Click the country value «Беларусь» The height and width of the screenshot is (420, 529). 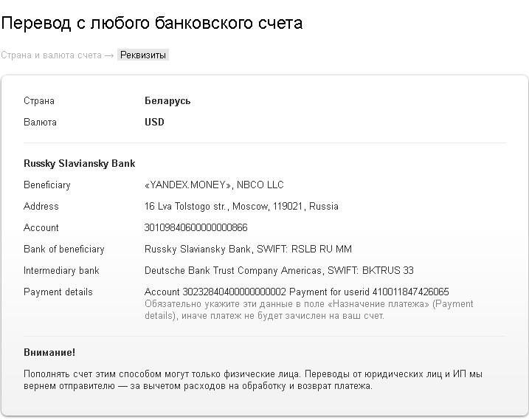(167, 101)
